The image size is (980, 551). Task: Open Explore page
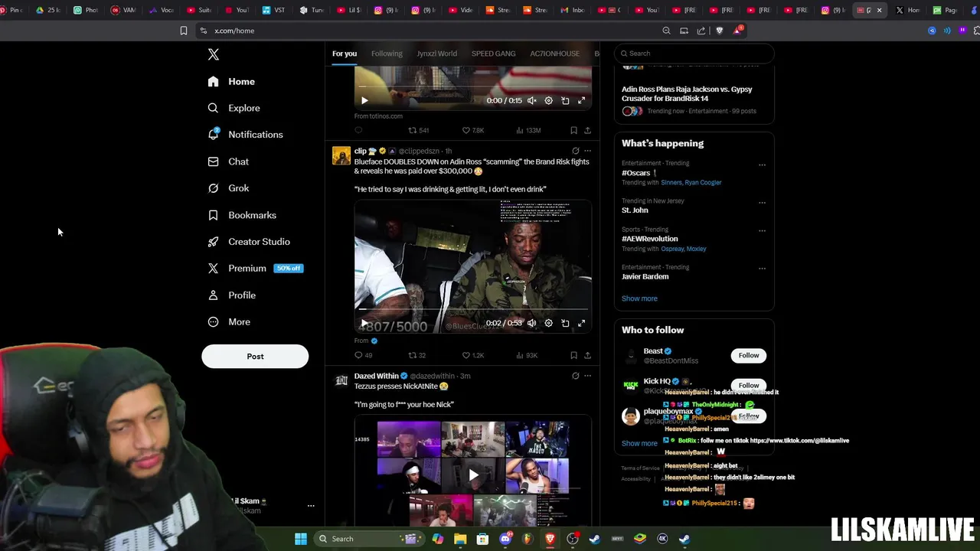point(234,108)
